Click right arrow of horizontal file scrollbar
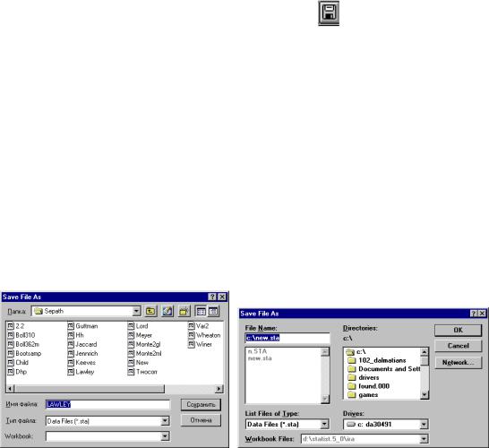This screenshot has height=448, width=489. pos(219,389)
